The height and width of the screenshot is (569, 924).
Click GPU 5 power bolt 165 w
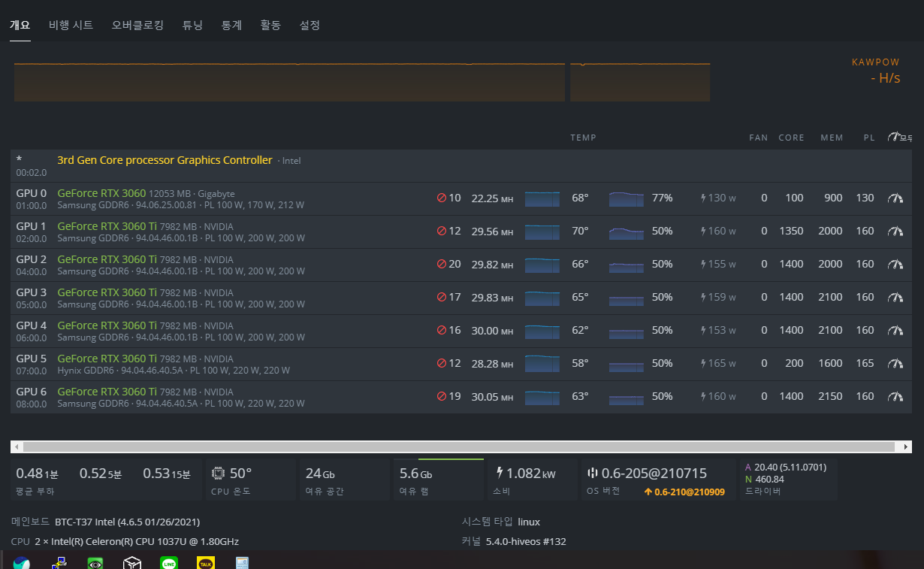coord(703,364)
